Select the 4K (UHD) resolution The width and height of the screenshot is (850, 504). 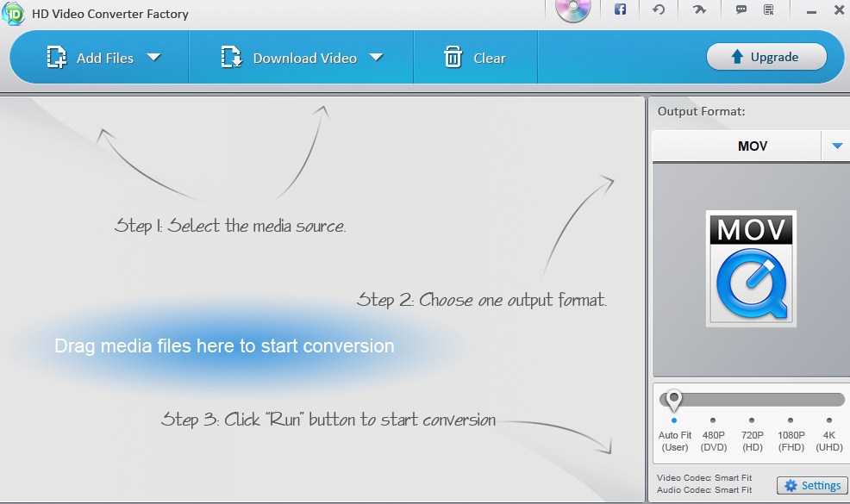tap(829, 440)
